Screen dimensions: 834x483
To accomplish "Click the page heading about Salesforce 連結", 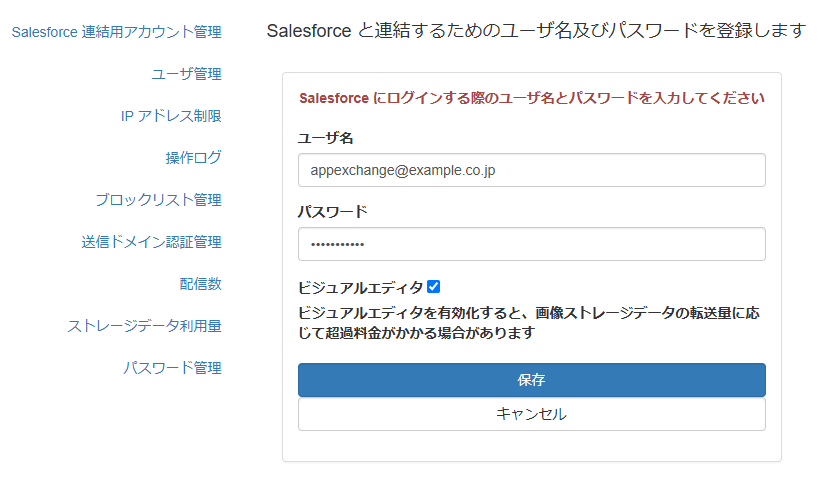I will click(536, 31).
